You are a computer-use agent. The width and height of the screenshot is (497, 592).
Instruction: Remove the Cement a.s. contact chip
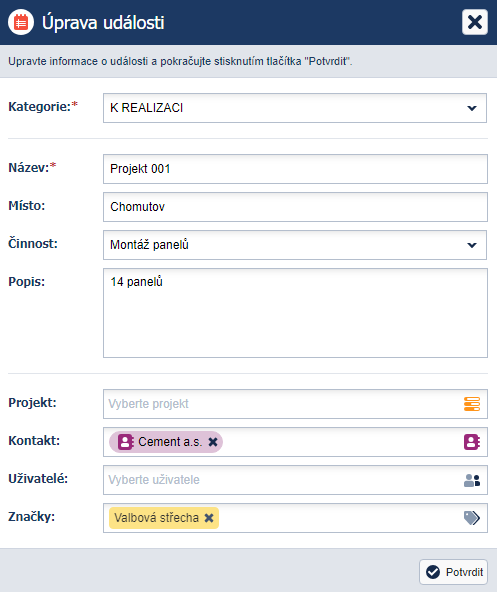213,442
